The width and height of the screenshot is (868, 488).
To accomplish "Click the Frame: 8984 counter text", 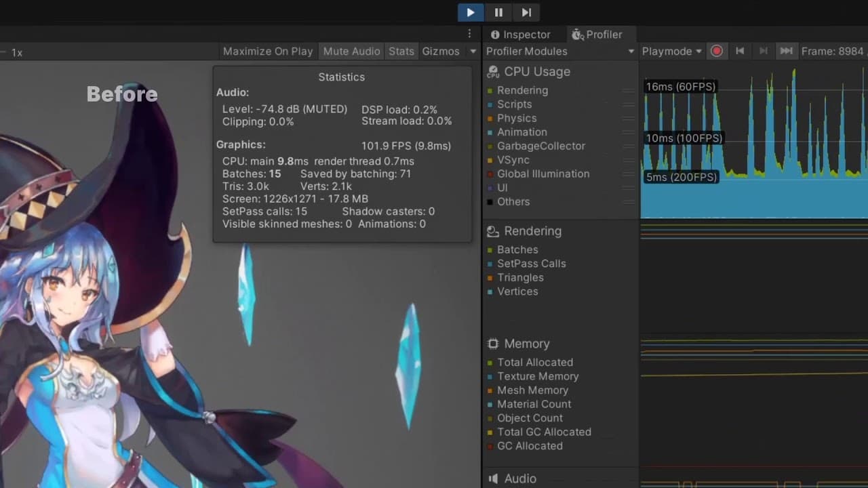I will [832, 51].
